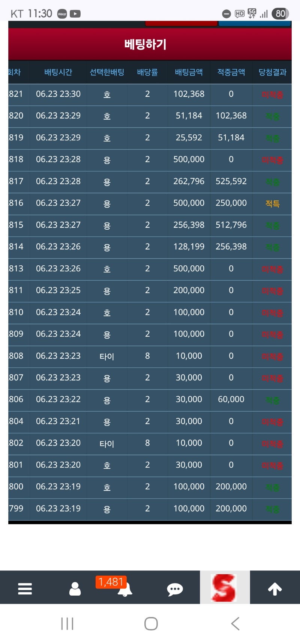Tap the 525,592 winning amount cell
Image resolution: width=300 pixels, height=644 pixels.
tap(231, 181)
